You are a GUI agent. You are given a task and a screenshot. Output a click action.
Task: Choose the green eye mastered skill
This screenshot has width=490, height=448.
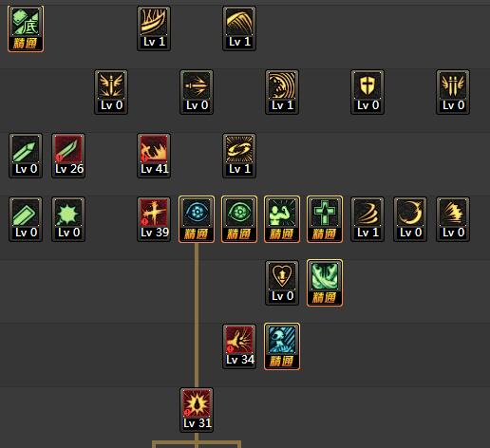click(239, 219)
